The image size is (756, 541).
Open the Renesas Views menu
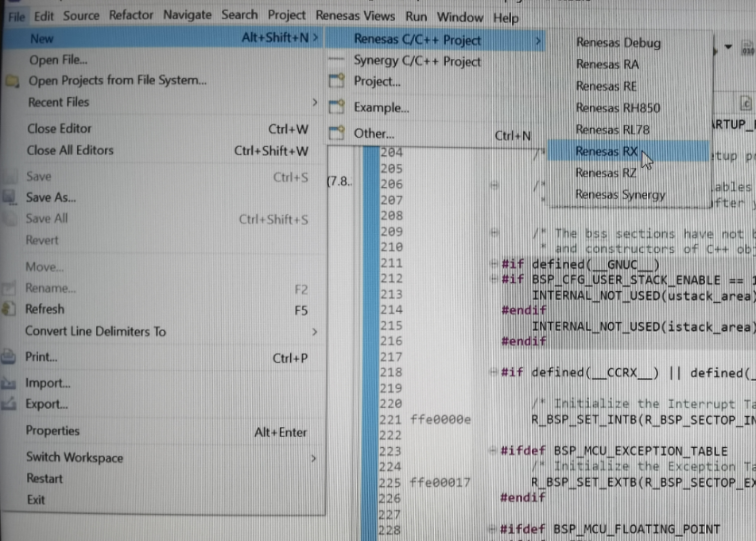click(356, 15)
